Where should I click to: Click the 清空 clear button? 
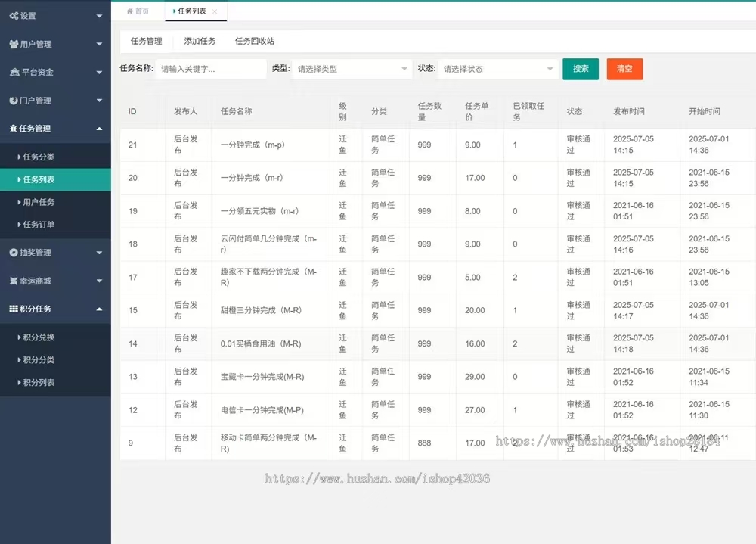(624, 68)
